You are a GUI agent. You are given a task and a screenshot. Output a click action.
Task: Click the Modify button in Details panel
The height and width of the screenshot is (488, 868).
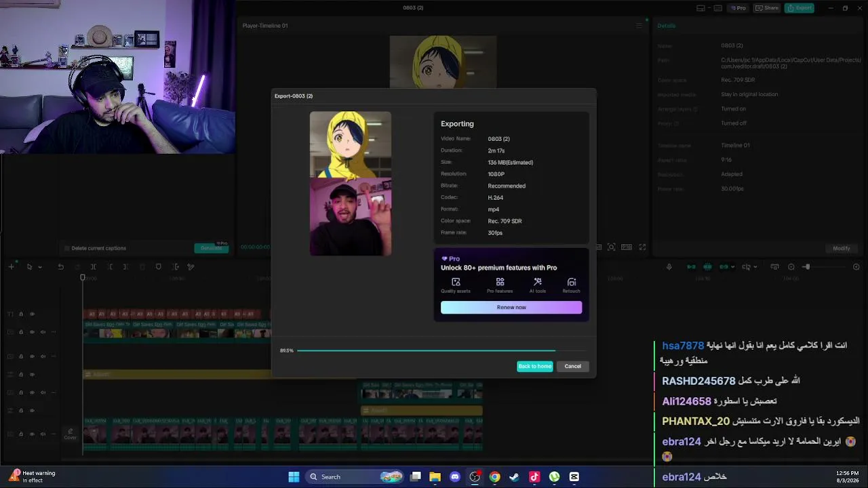[x=842, y=248]
